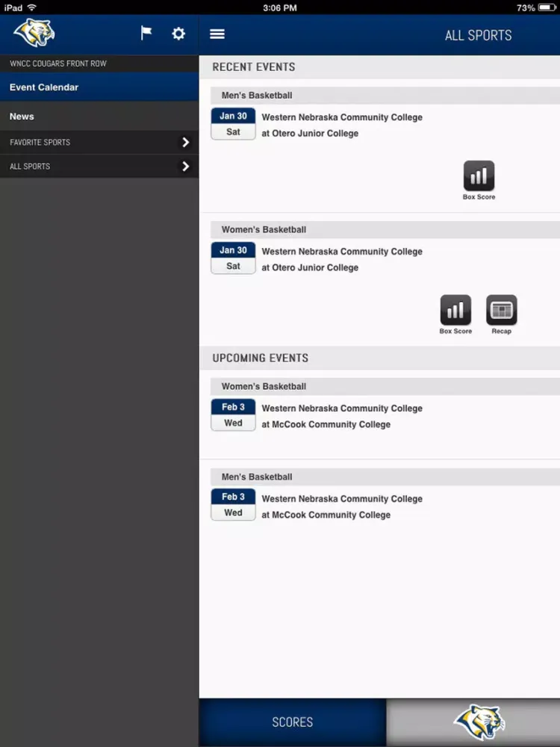
Task: Open News in sidebar
Action: coord(99,117)
